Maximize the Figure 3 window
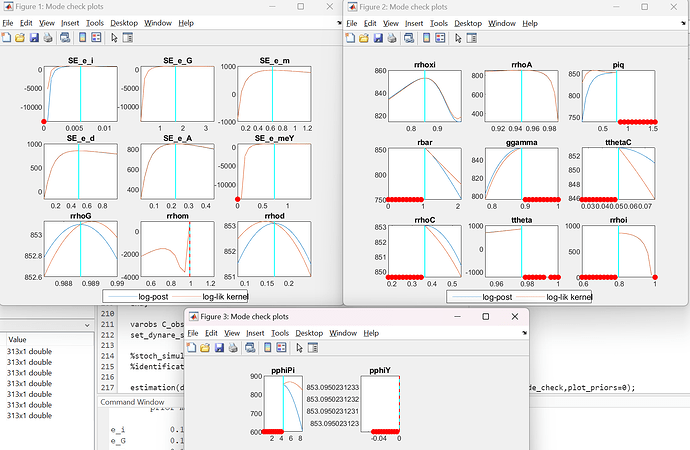 [x=486, y=316]
